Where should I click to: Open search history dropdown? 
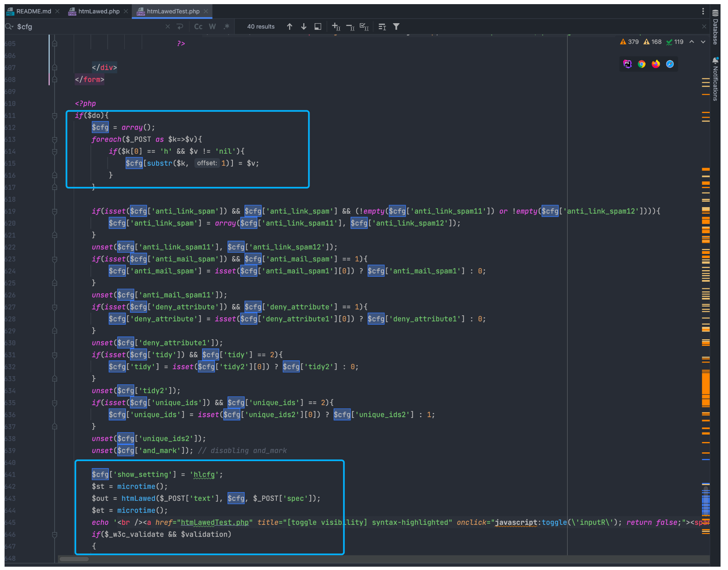coord(9,27)
